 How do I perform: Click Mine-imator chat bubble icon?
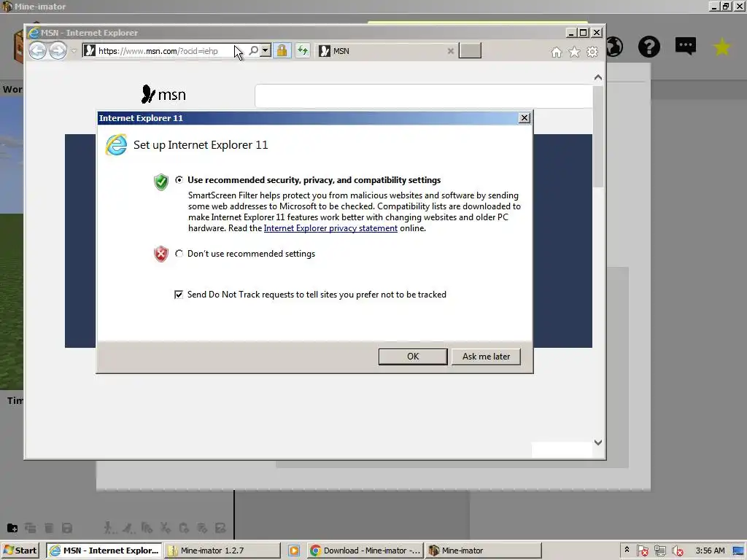tap(686, 46)
